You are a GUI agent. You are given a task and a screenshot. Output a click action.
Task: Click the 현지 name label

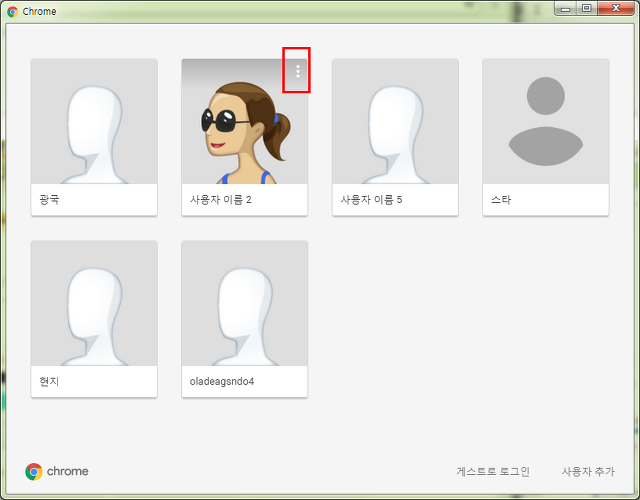coord(49,381)
